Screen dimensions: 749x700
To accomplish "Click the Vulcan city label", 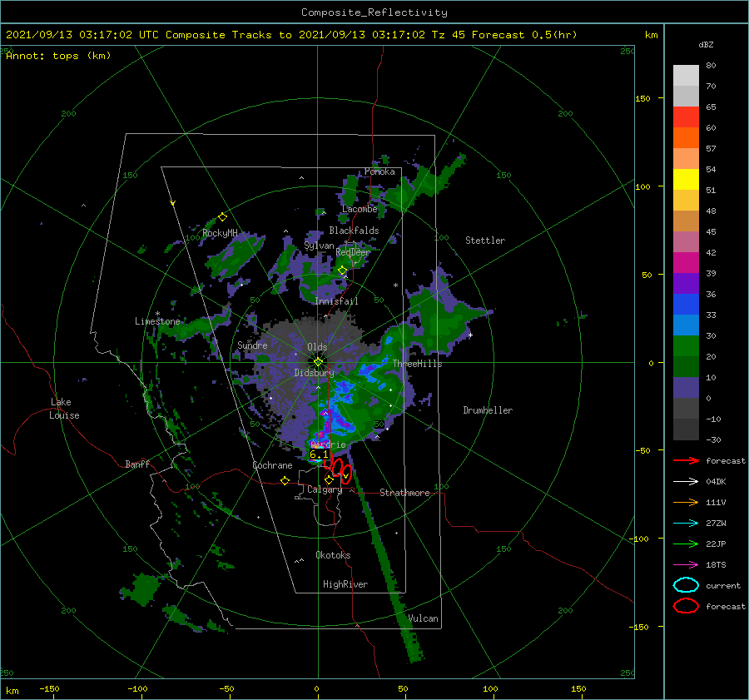I will pos(424,618).
